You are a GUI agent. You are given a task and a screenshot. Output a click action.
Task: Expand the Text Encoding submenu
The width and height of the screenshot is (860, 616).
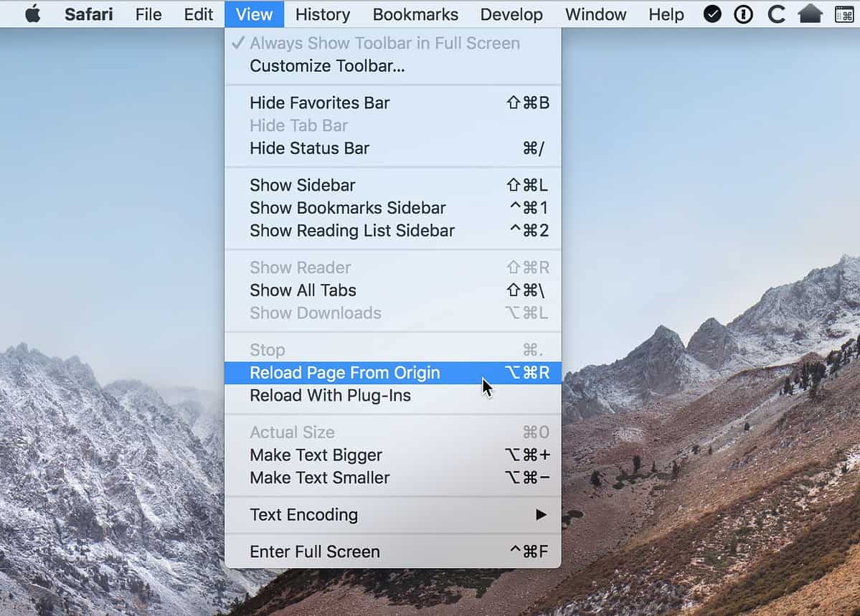(303, 515)
